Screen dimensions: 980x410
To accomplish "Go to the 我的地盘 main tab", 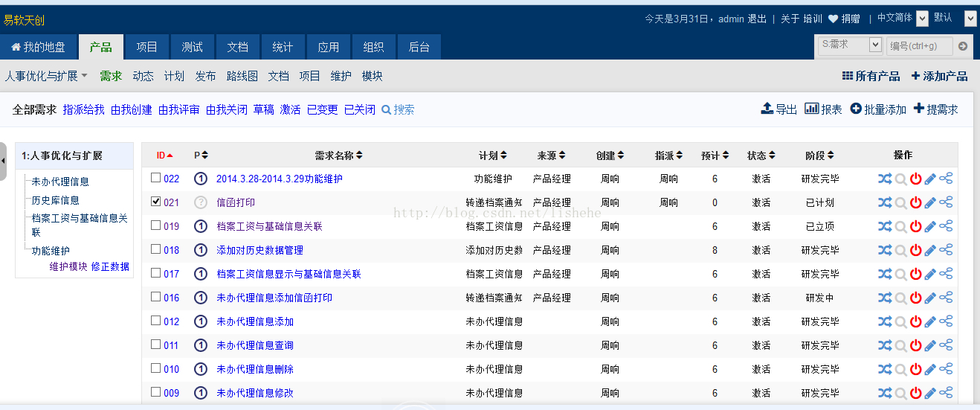I will [x=38, y=47].
